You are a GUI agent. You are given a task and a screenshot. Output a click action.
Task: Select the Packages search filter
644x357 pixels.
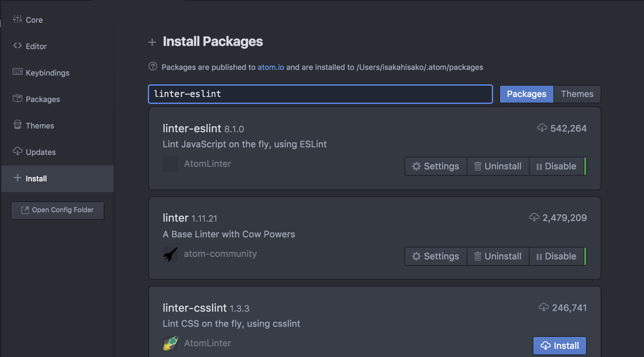click(x=526, y=94)
